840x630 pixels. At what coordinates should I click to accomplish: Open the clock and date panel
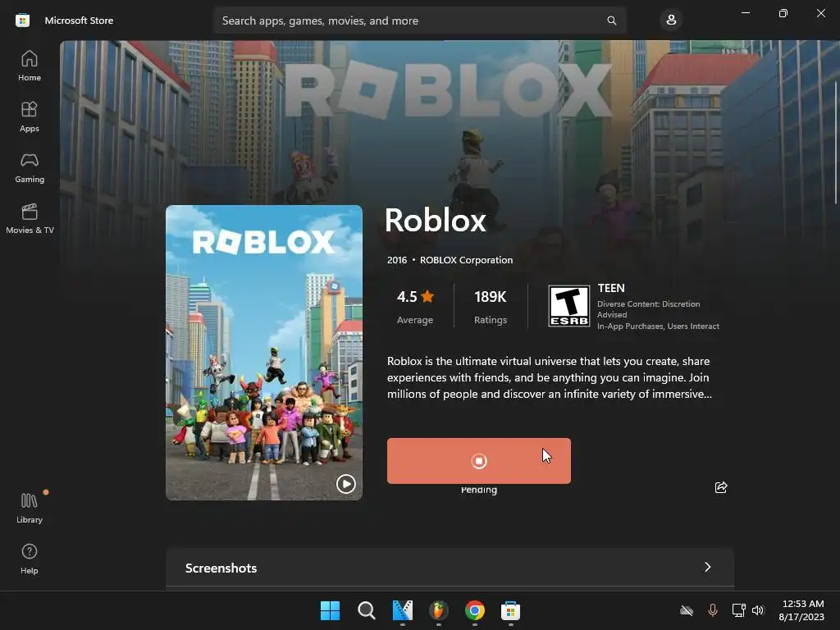[801, 610]
